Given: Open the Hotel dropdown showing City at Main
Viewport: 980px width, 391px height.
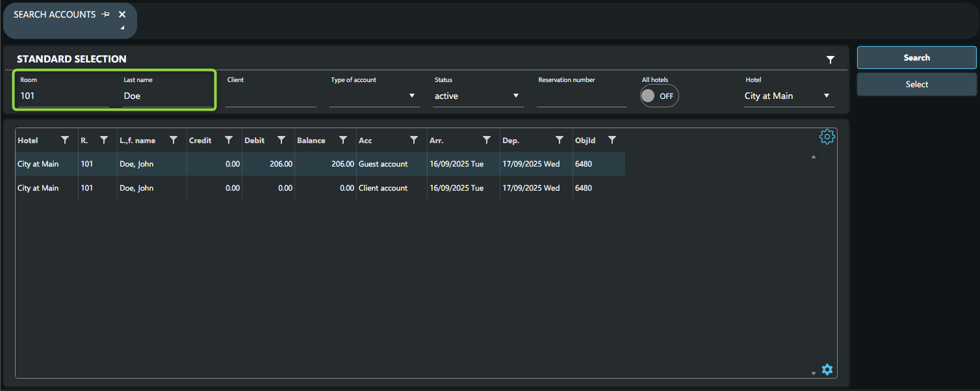Looking at the screenshot, I should coord(826,96).
